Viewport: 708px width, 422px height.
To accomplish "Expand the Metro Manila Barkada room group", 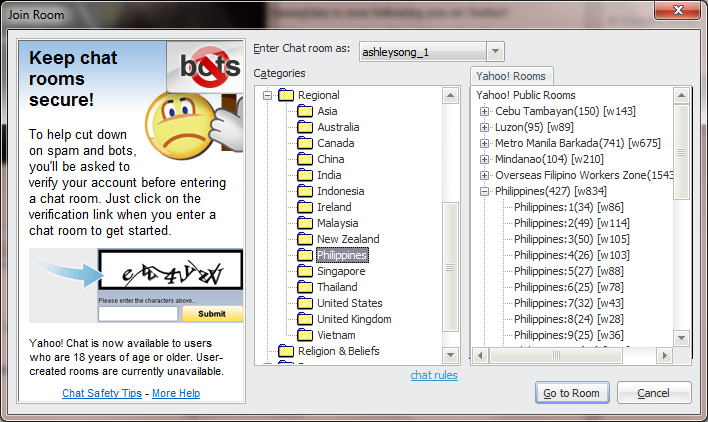I will pos(484,143).
